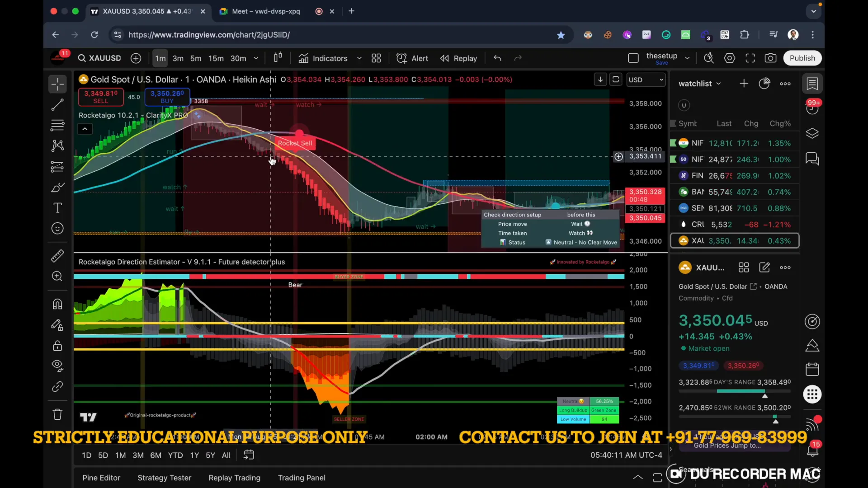This screenshot has height=488, width=868.
Task: Open the chats panel icon
Action: tap(812, 159)
